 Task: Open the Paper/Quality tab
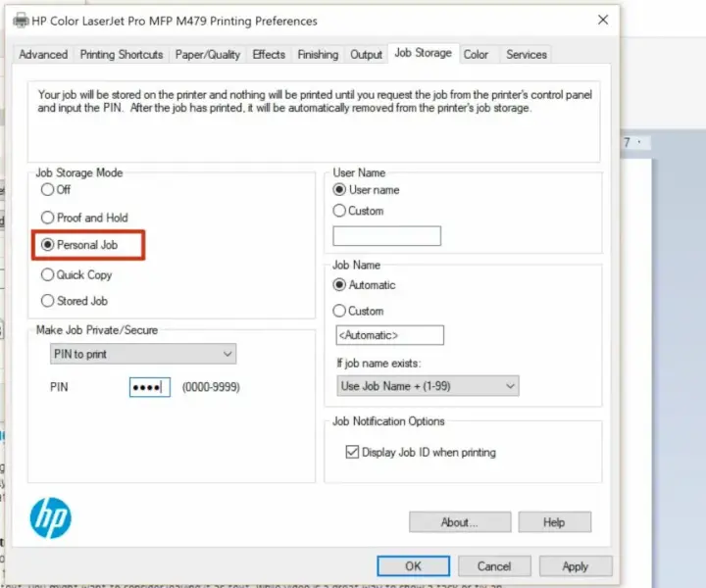tap(208, 55)
